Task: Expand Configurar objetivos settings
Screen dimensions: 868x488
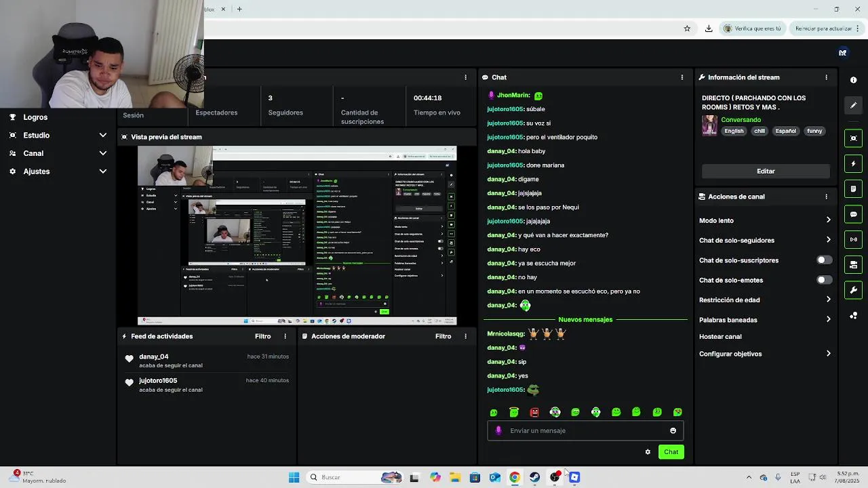Action: tap(828, 354)
